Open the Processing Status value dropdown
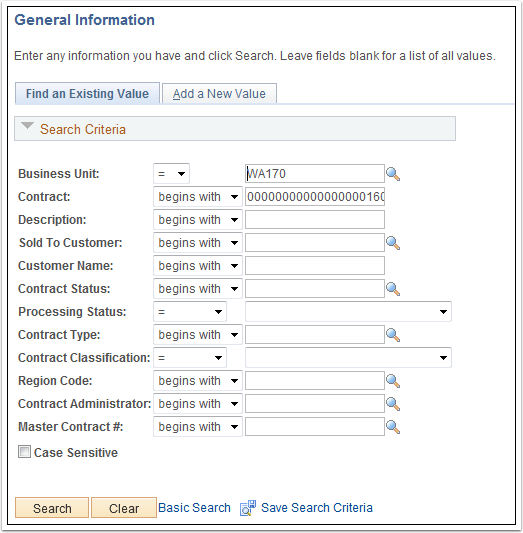This screenshot has height=533, width=523. tap(348, 312)
